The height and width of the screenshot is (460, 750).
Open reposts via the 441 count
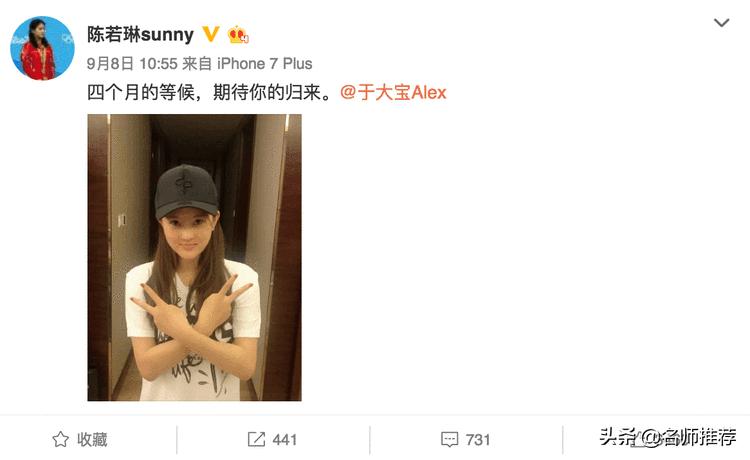coord(285,439)
